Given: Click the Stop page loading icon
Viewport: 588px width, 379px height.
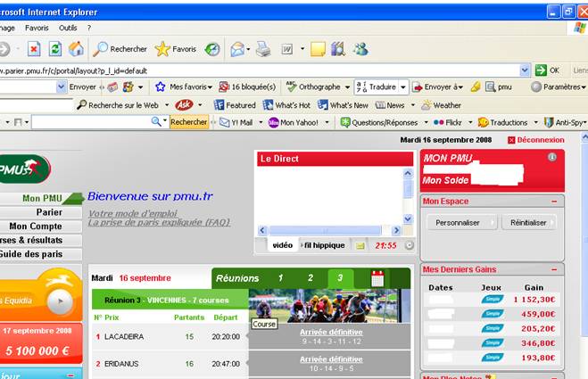Looking at the screenshot, I should click(x=34, y=49).
